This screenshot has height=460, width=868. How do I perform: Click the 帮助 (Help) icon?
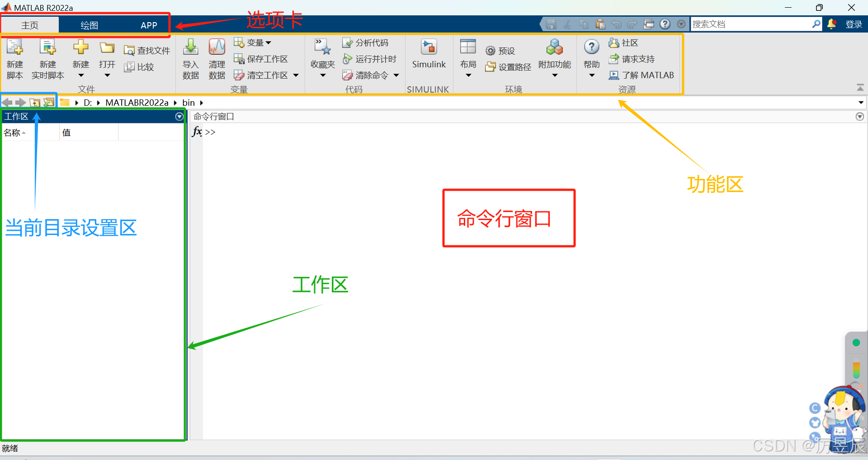591,47
